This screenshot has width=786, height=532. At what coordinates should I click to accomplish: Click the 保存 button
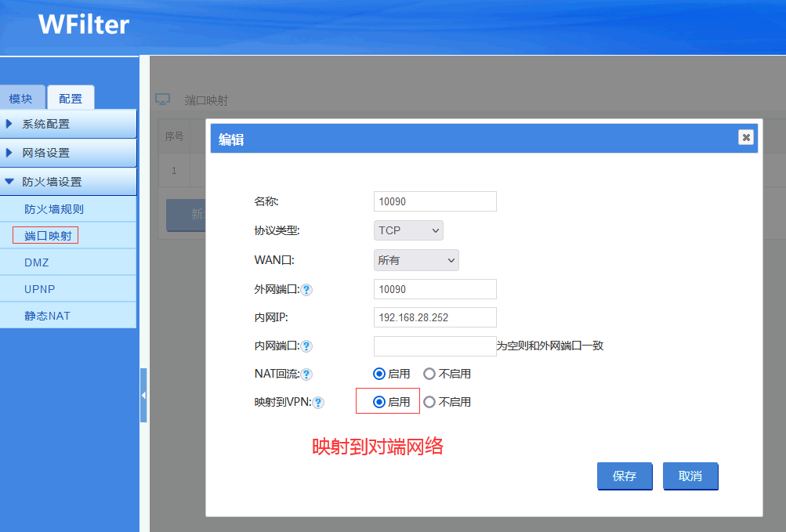point(625,476)
